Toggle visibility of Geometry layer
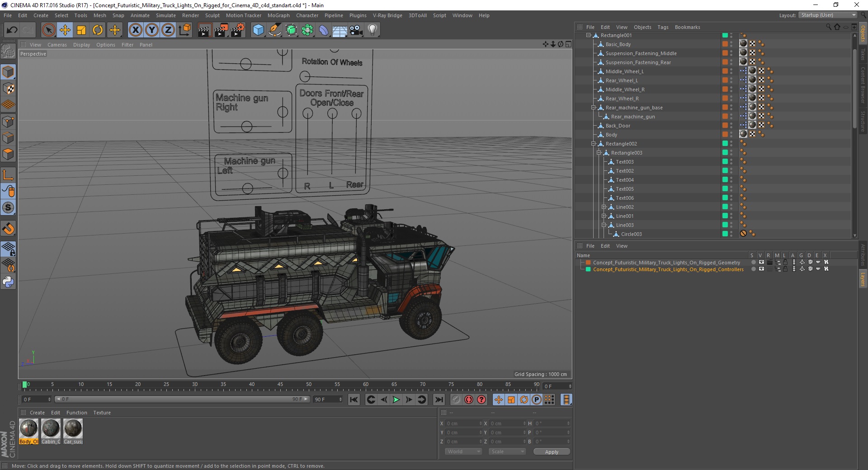 click(761, 262)
